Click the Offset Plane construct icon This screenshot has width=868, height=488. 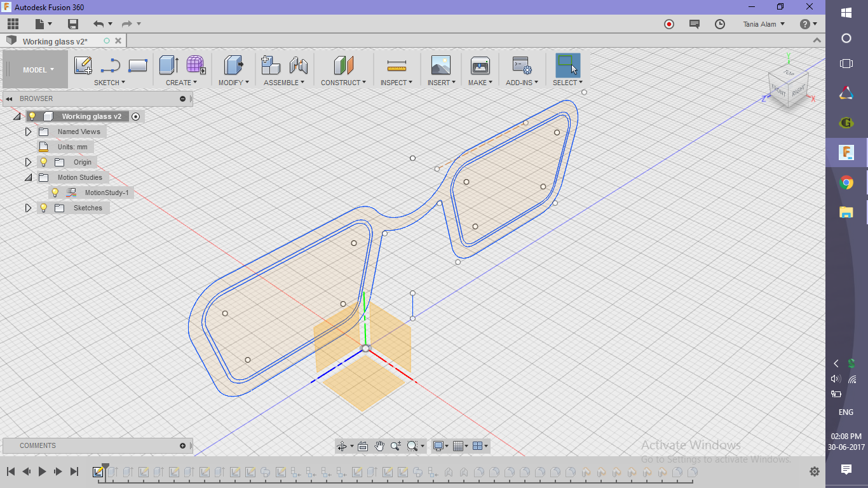[x=343, y=65]
